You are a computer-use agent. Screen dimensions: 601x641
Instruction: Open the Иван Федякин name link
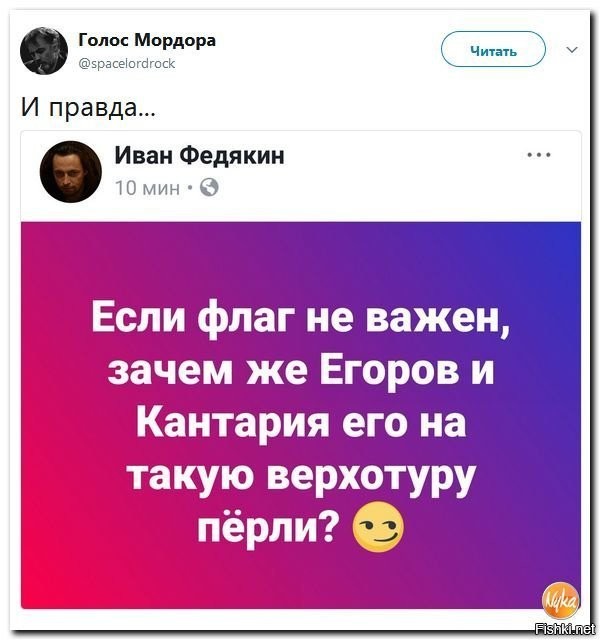[x=200, y=155]
